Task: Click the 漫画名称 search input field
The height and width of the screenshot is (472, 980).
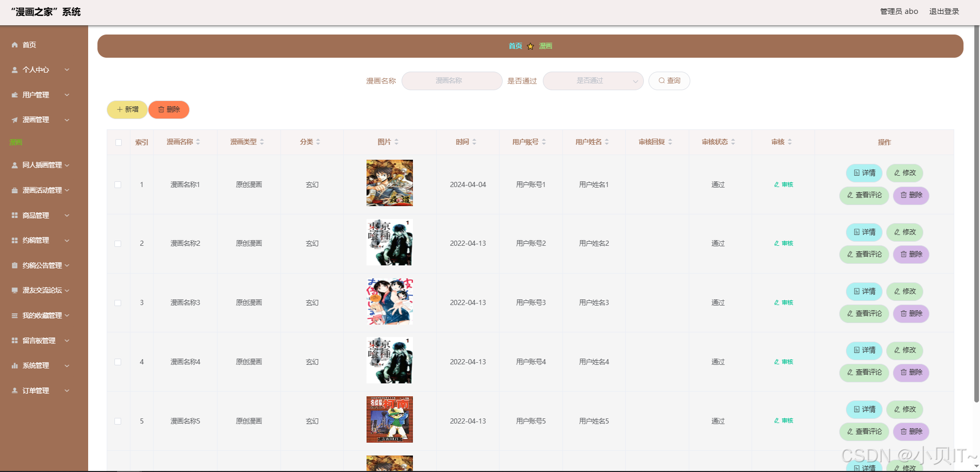Action: 452,81
